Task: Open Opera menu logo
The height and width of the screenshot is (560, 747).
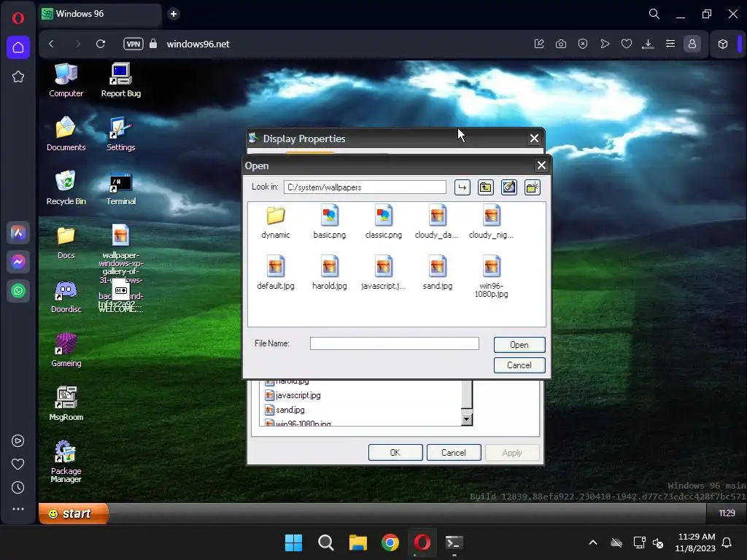Action: click(x=18, y=18)
